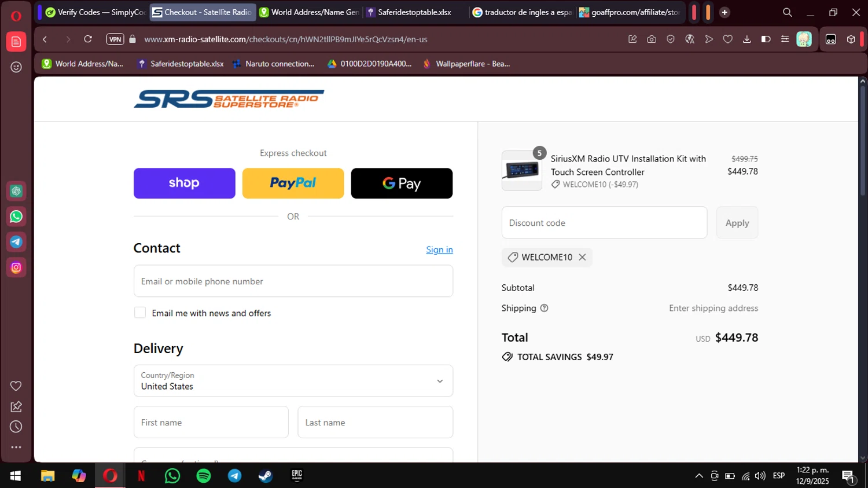
Task: Focus the First name field
Action: pos(211,422)
